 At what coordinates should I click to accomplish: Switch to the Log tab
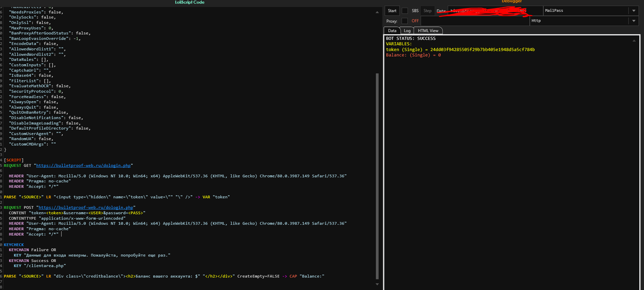click(408, 31)
